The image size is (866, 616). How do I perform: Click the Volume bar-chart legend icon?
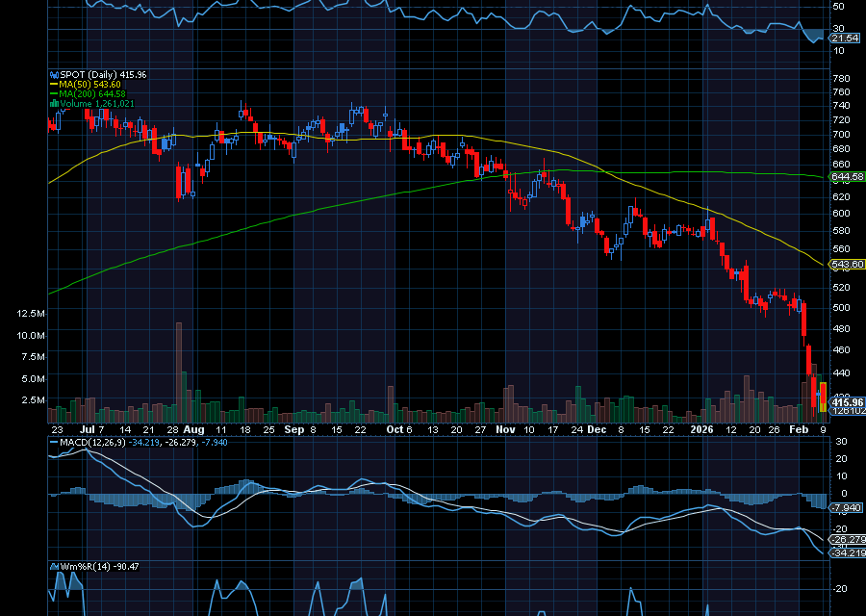pos(54,103)
